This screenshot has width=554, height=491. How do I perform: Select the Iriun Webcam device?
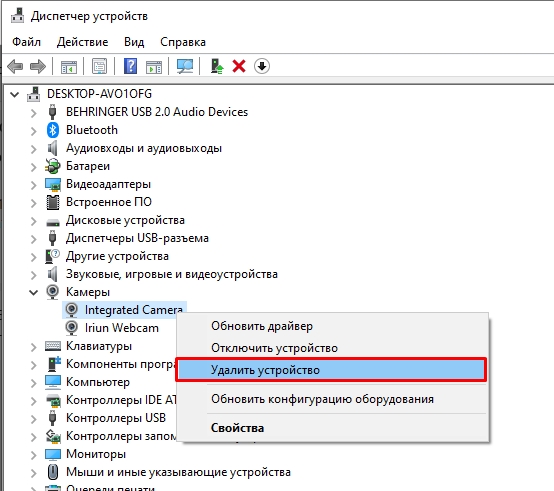tap(122, 328)
